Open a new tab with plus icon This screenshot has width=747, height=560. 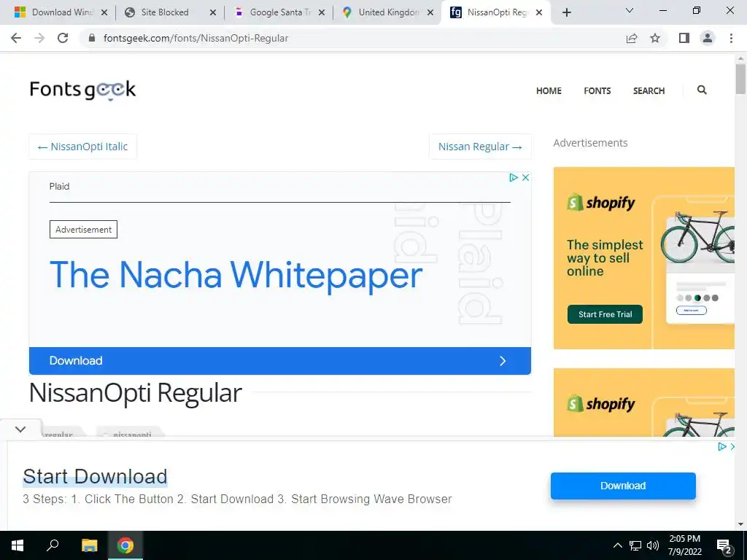click(566, 12)
